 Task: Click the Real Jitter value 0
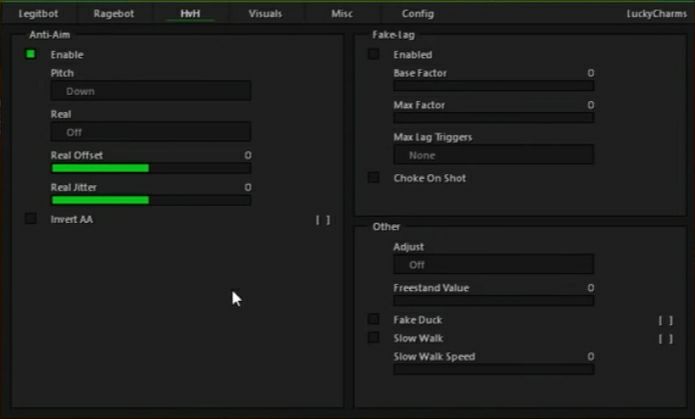point(248,187)
